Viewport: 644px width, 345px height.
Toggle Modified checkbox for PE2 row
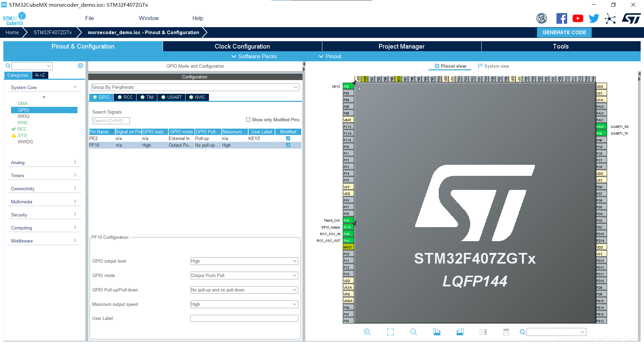(x=288, y=138)
